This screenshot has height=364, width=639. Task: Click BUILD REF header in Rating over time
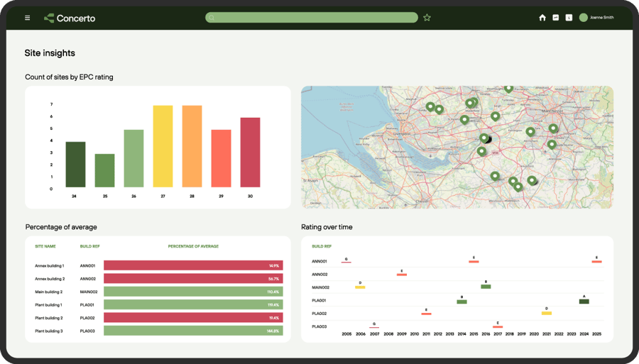322,246
